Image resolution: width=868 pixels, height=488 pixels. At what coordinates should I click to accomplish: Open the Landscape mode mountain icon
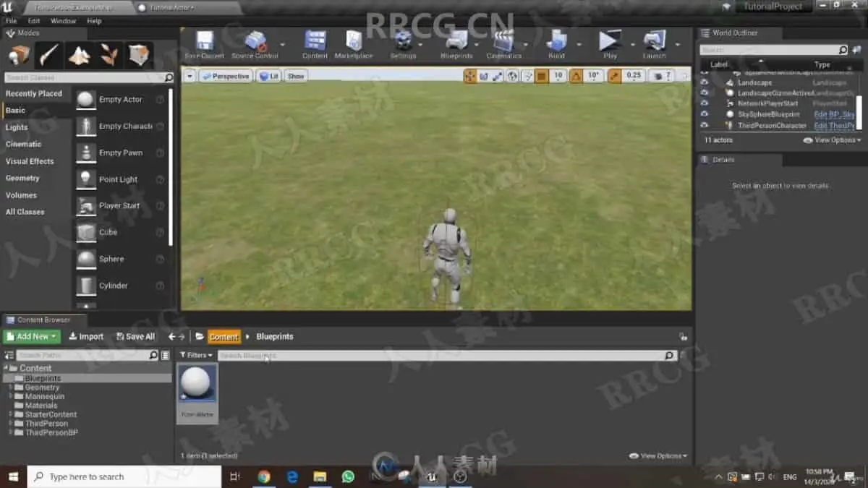79,55
